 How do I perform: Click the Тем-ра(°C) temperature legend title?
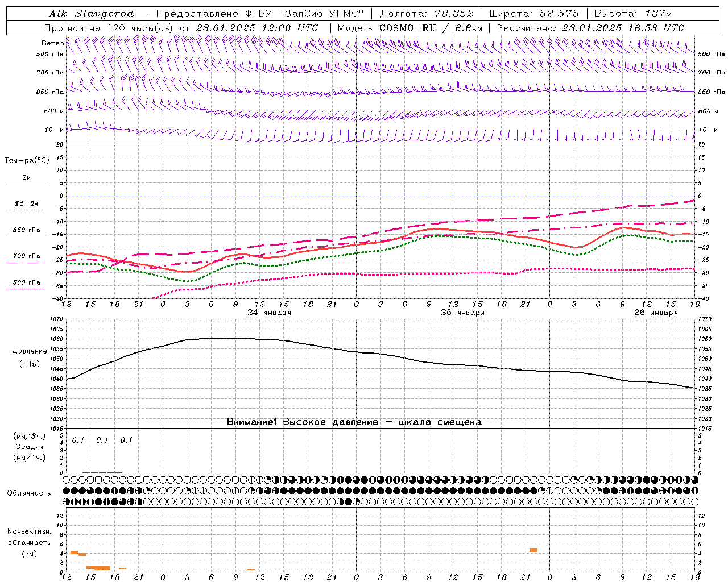tap(27, 161)
